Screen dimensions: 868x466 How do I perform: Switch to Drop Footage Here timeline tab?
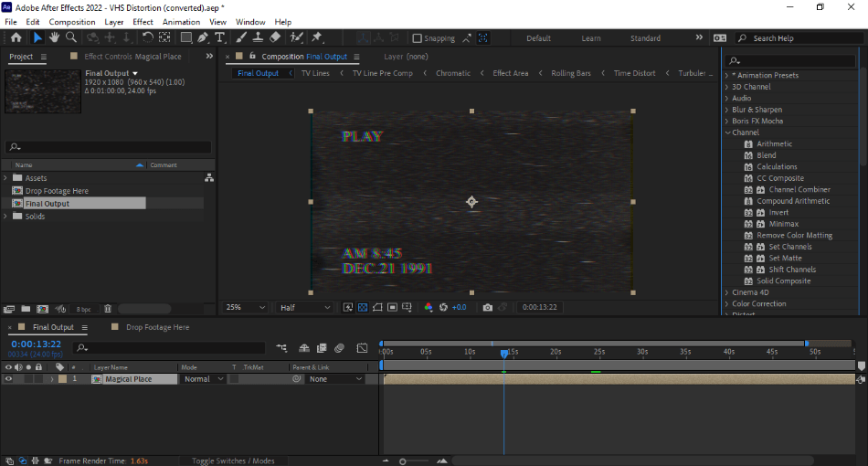point(157,327)
